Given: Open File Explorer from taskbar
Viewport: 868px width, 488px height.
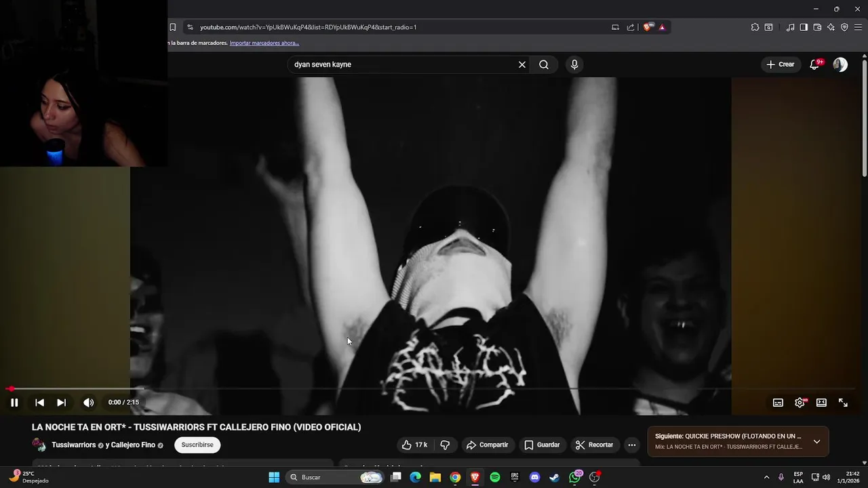Looking at the screenshot, I should 435,477.
